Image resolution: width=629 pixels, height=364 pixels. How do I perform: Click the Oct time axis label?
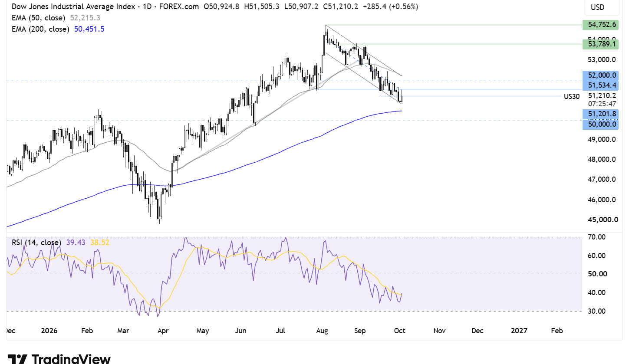399,331
